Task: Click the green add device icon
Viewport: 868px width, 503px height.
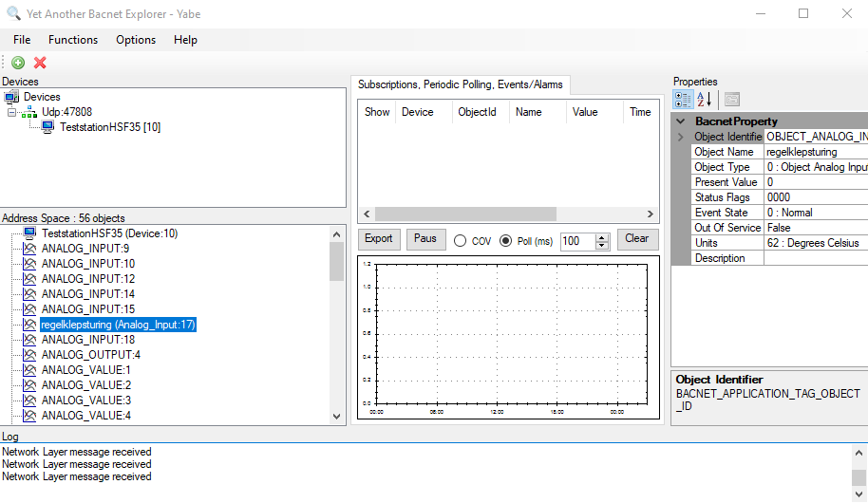Action: [x=18, y=63]
